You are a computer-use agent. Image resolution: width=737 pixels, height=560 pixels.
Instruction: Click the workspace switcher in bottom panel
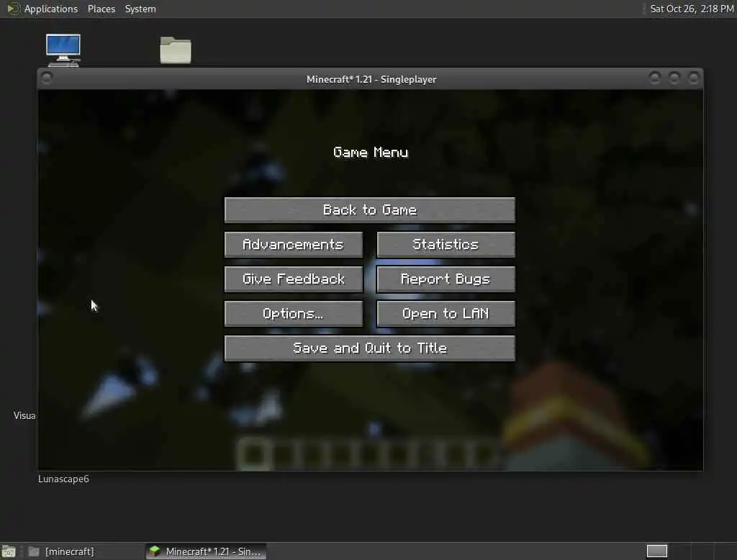click(656, 551)
